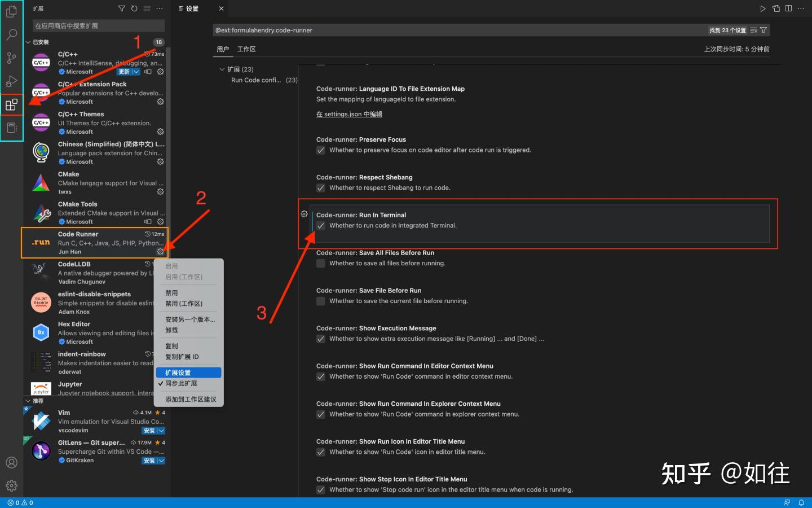Switch to the 工作区 settings tab

(x=246, y=49)
